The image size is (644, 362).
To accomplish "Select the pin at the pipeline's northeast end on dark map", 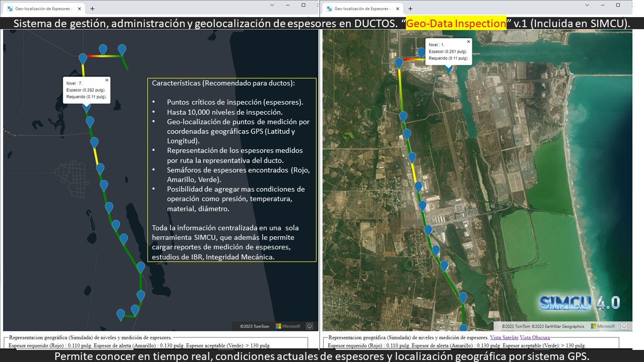I will click(x=122, y=49).
